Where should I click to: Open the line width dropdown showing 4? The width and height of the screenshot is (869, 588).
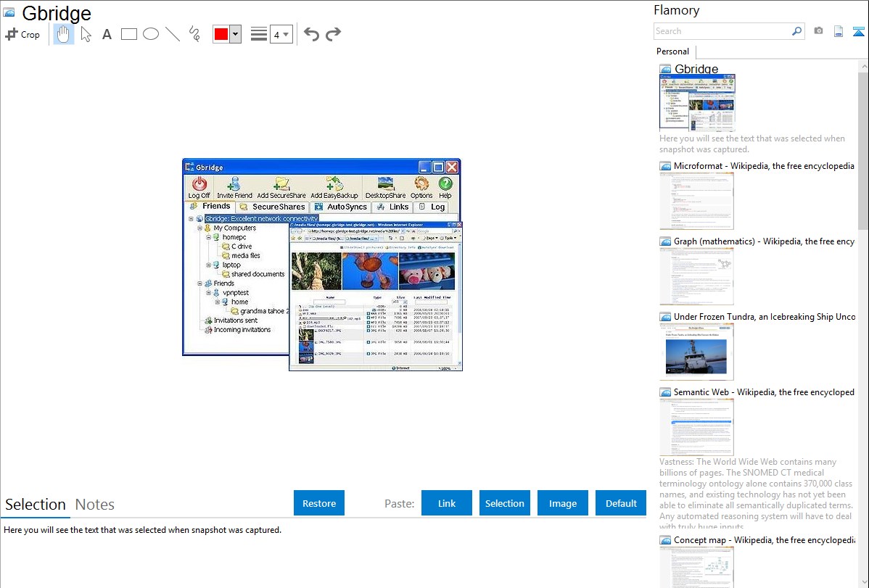coord(281,34)
